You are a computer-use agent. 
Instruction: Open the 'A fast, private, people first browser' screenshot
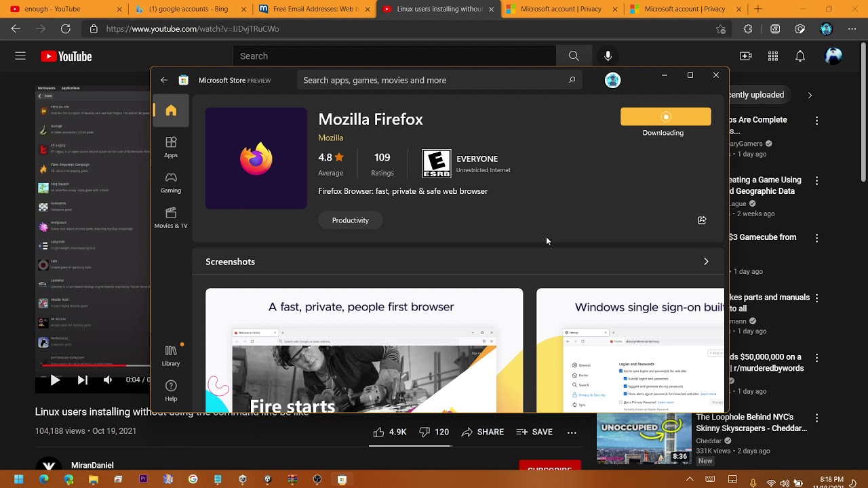point(364,350)
